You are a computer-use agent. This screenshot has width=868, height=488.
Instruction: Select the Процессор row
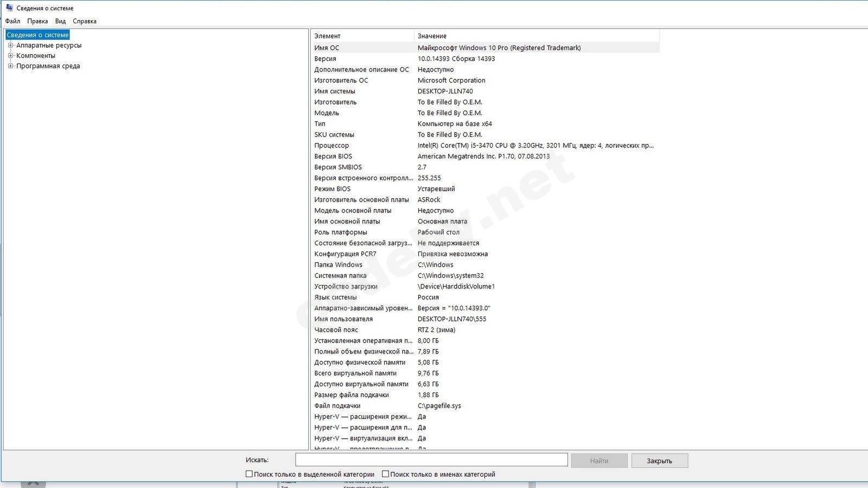point(486,145)
